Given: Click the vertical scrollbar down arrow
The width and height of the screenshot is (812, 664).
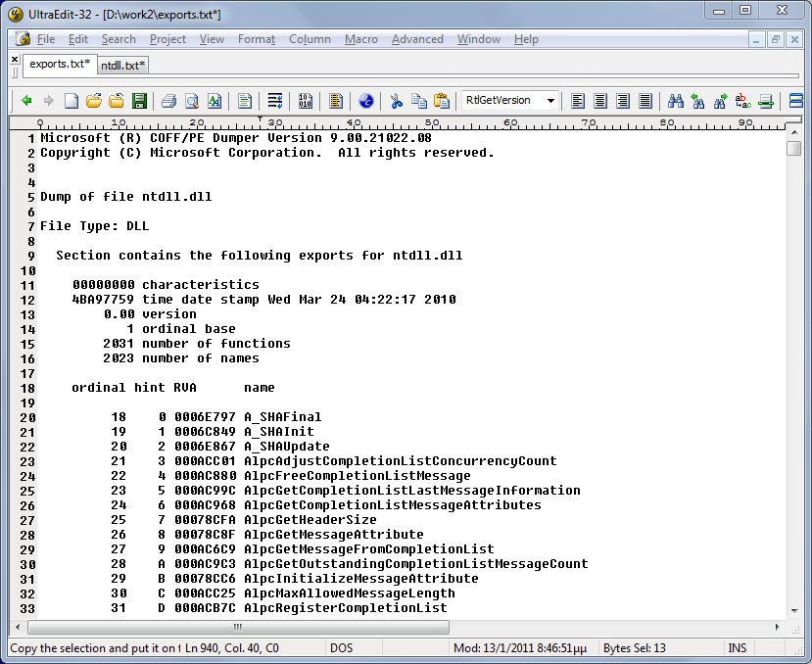Looking at the screenshot, I should 793,611.
